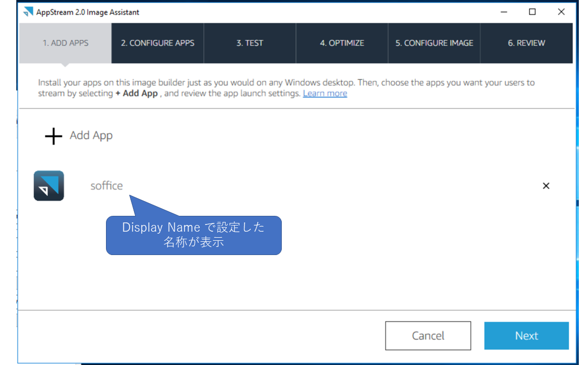Screen dimensions: 588x365
Task: Click the plus icon beside Add App
Action: point(54,136)
